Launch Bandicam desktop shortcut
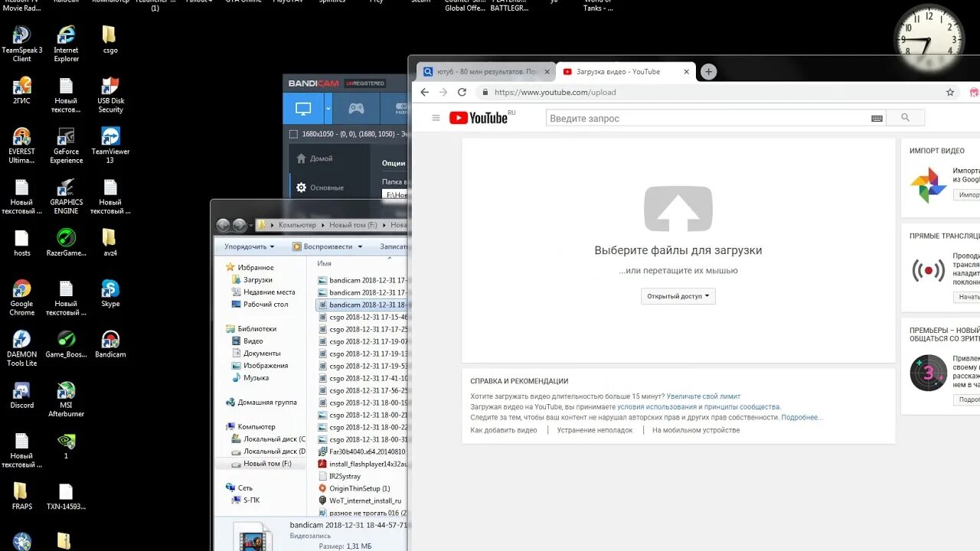The width and height of the screenshot is (980, 551). (x=110, y=344)
